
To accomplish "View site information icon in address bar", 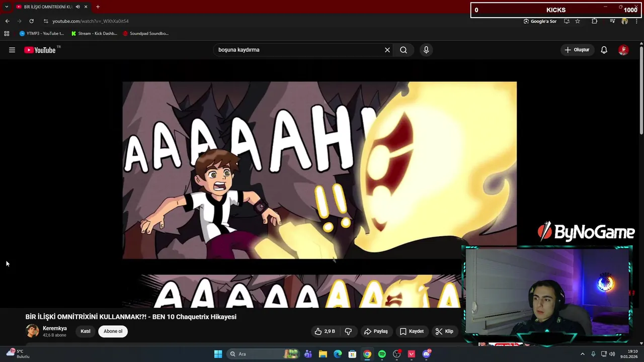I will point(46,21).
